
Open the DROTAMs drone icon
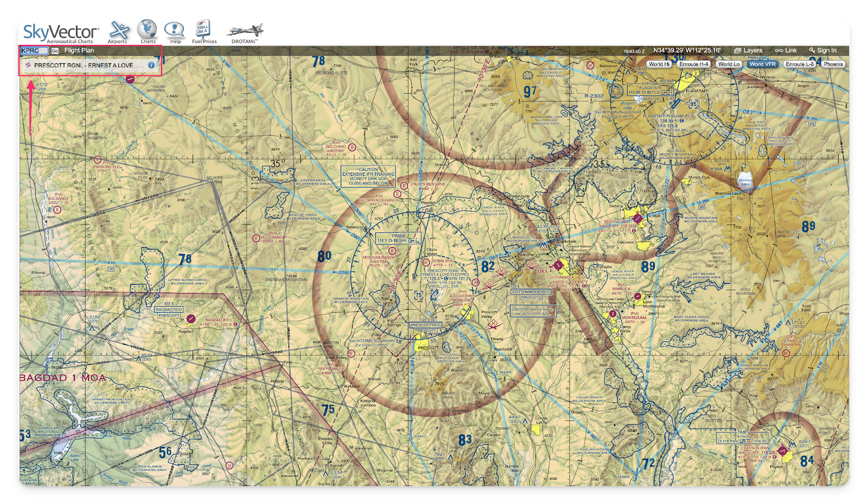(245, 30)
